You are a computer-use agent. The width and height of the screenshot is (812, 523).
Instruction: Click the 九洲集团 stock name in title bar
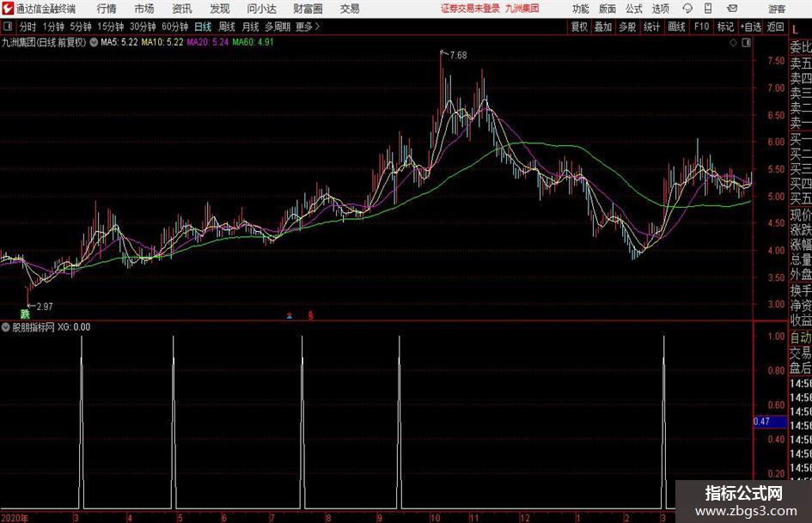click(522, 9)
